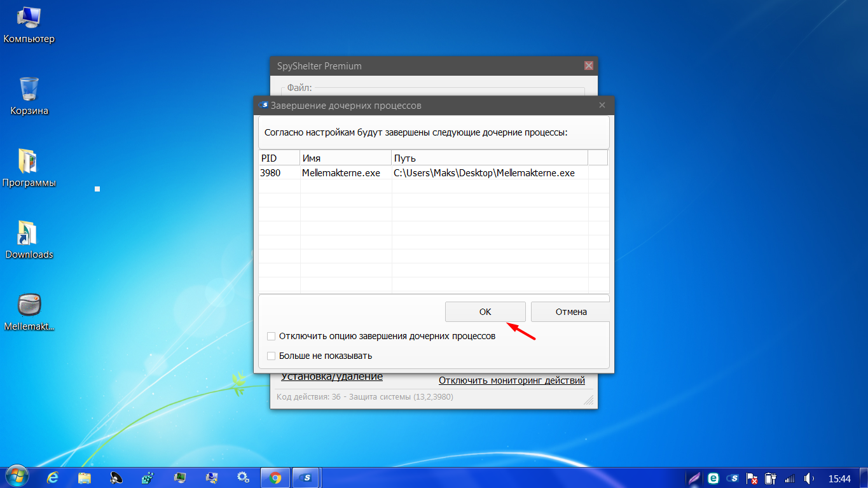The image size is (868, 488).
Task: Open the ESET tray icon
Action: 713,478
